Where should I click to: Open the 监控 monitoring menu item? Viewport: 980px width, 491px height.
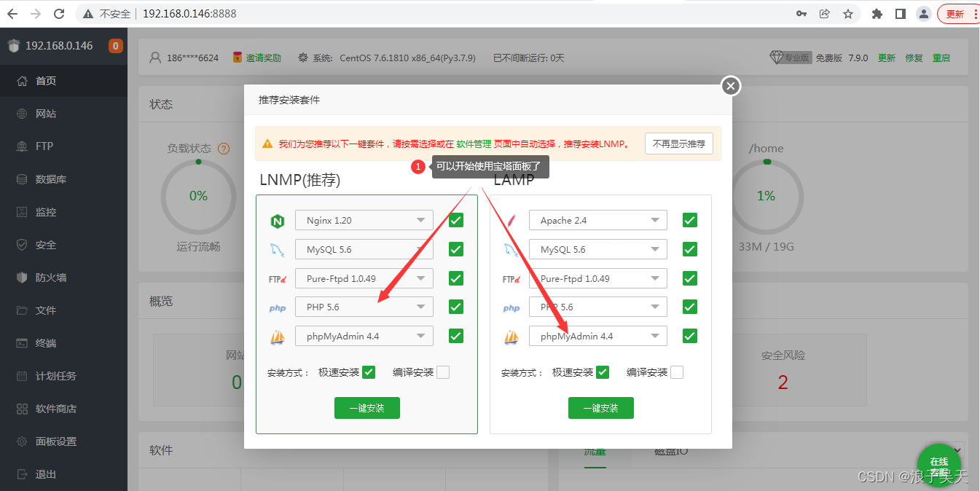(63, 212)
